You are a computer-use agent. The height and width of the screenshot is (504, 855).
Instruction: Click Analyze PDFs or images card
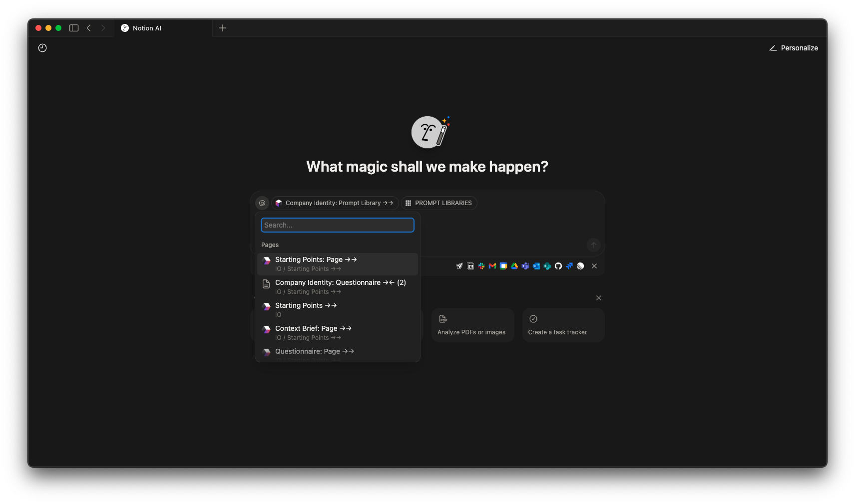click(472, 325)
